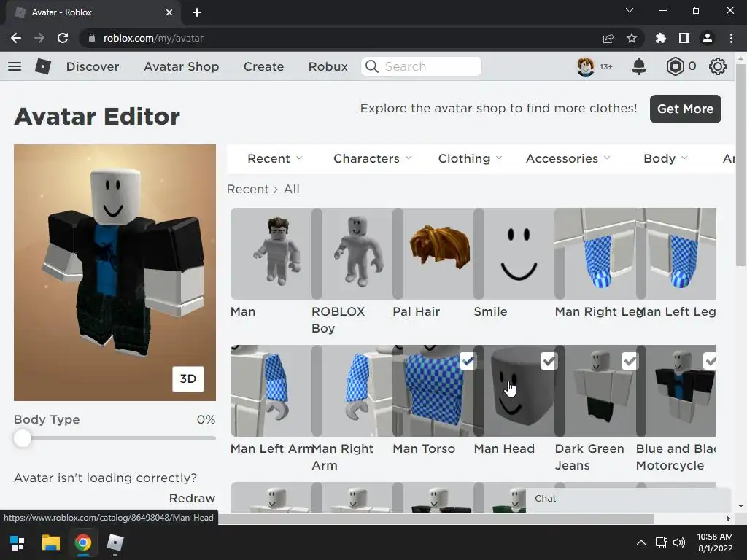
Task: Open the notifications bell
Action: (x=639, y=66)
